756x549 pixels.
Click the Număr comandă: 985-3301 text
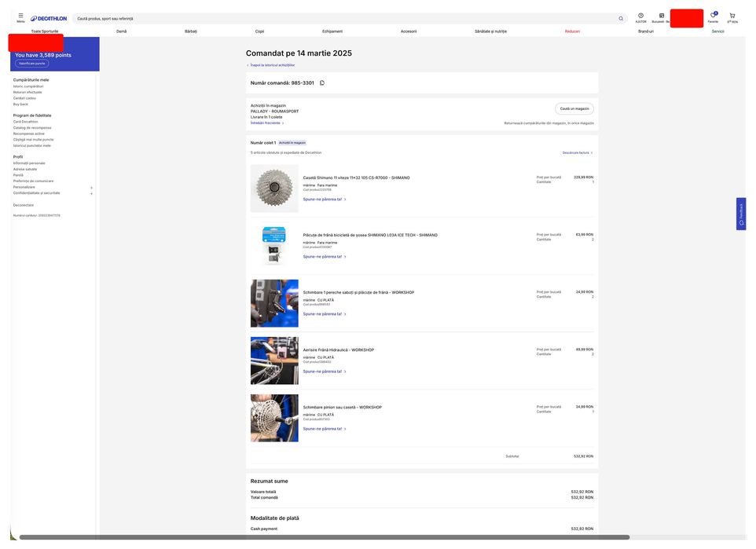282,83
